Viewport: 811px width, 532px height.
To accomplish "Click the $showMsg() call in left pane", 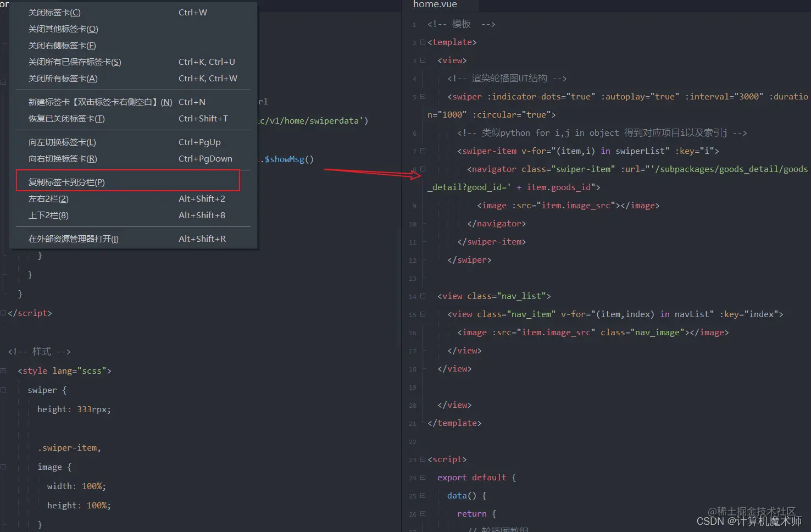I will pyautogui.click(x=289, y=159).
